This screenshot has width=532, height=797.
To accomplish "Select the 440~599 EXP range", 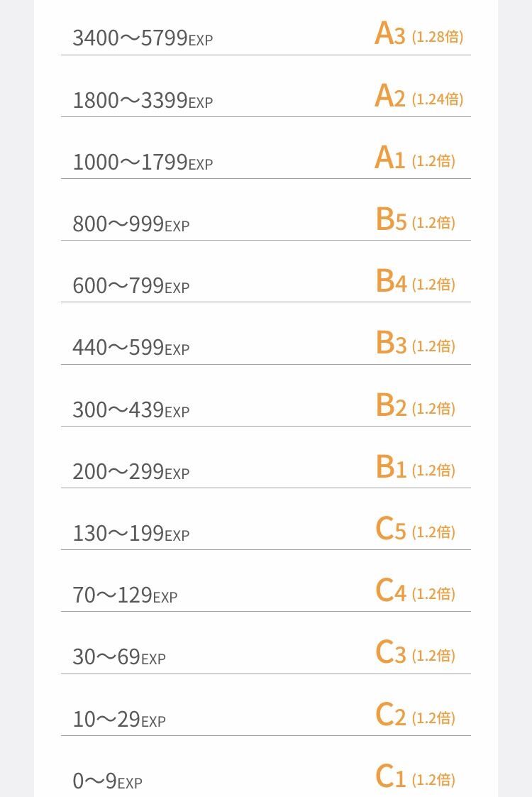I will click(131, 348).
